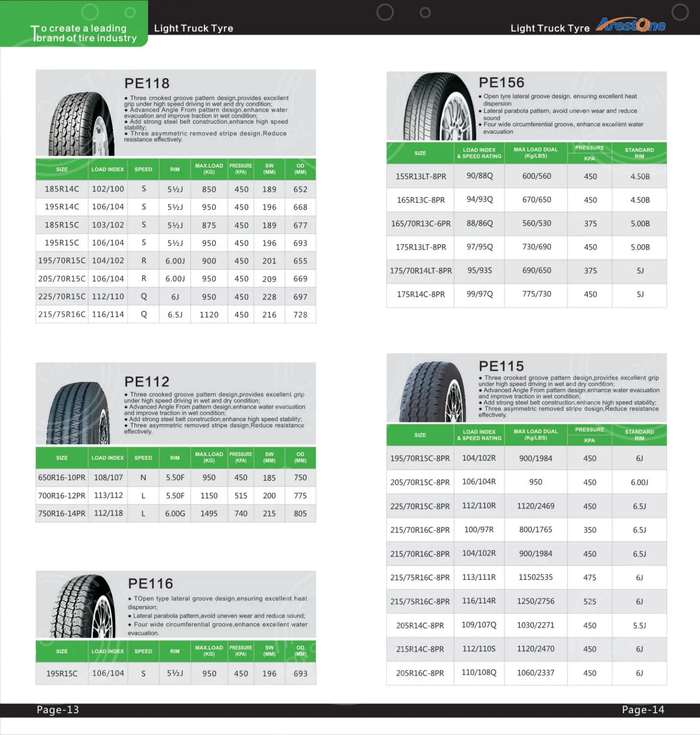Select size 650R16-10PR
Screen dimensions: 700x735
click(62, 477)
